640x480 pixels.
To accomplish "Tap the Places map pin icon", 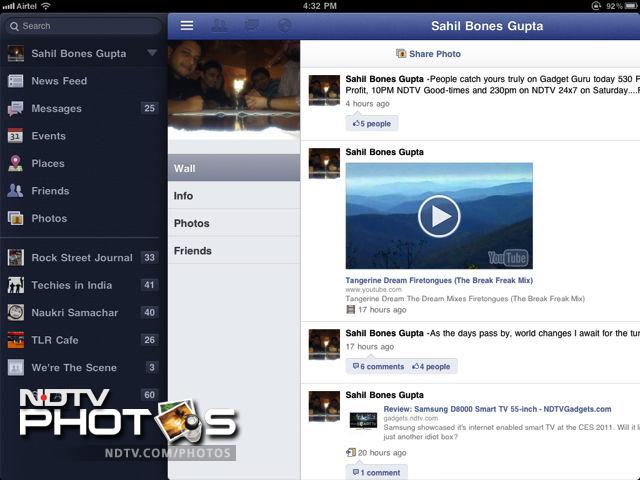I will click(x=16, y=163).
